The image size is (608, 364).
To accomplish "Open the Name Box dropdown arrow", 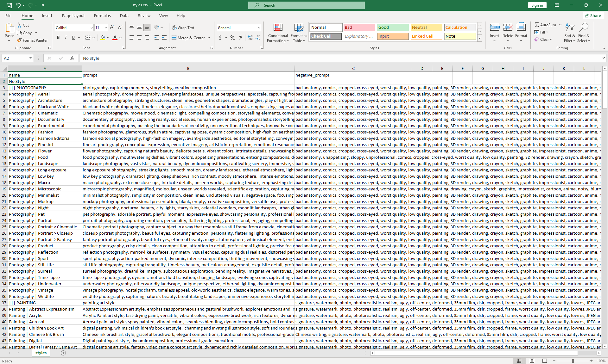I will 30,58.
